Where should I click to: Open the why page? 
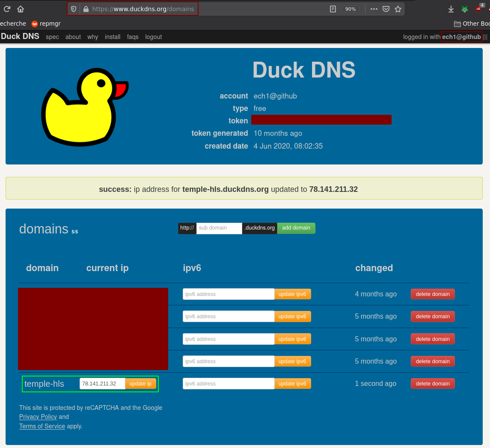tap(92, 37)
